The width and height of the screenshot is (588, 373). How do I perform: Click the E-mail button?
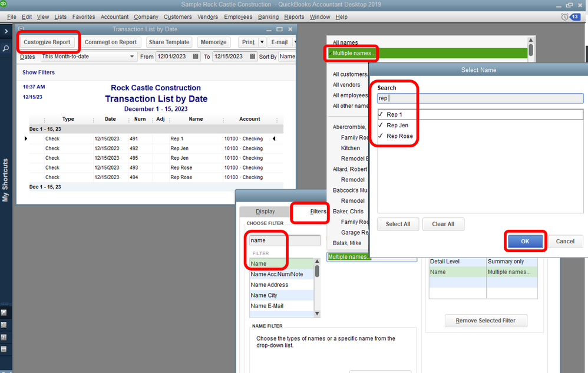279,42
